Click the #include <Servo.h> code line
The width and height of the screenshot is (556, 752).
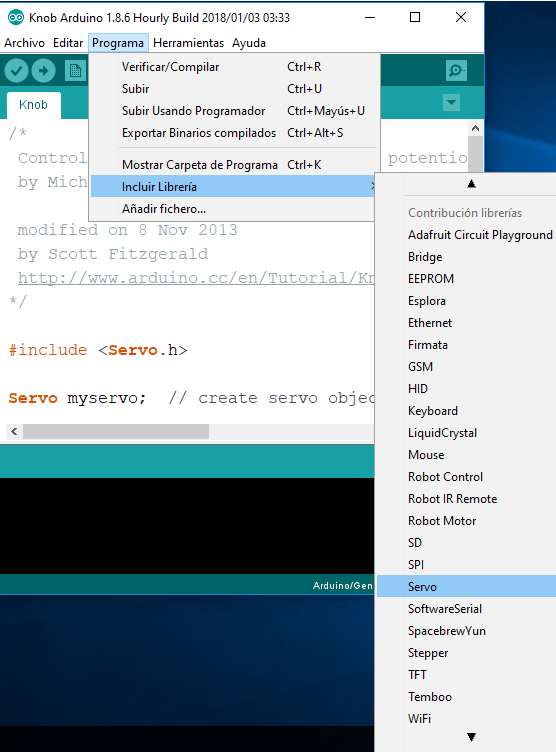point(98,350)
